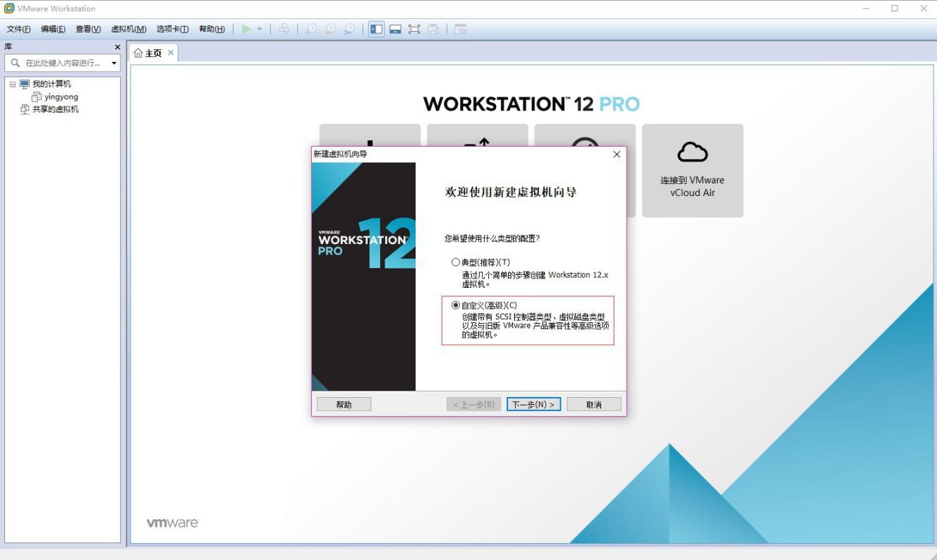This screenshot has height=560, width=937.
Task: Click the 连接到 VMware vCloud Air tile
Action: click(x=693, y=171)
